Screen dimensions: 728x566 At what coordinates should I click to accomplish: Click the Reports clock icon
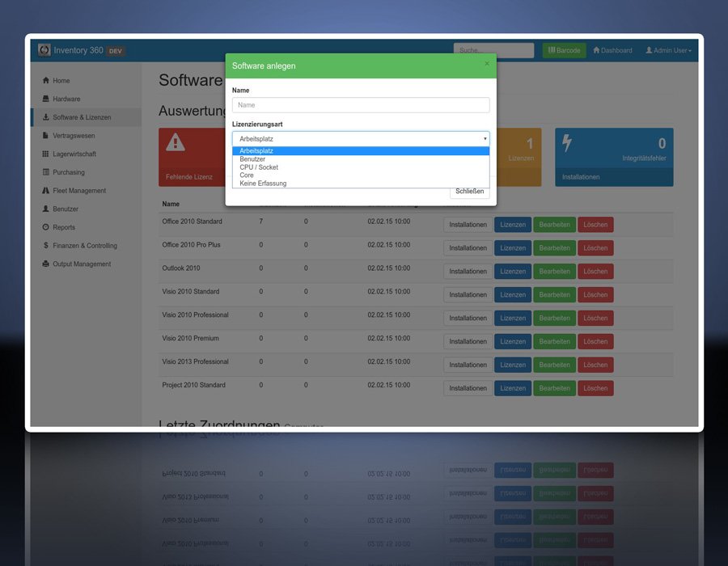click(x=45, y=227)
